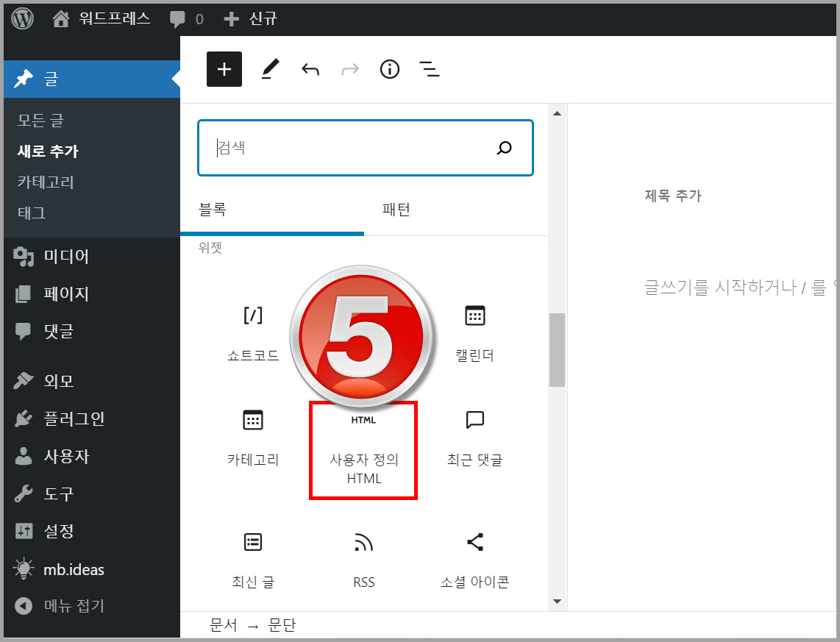840x642 pixels.
Task: Insert the 소셜 아이콘 block
Action: point(474,560)
